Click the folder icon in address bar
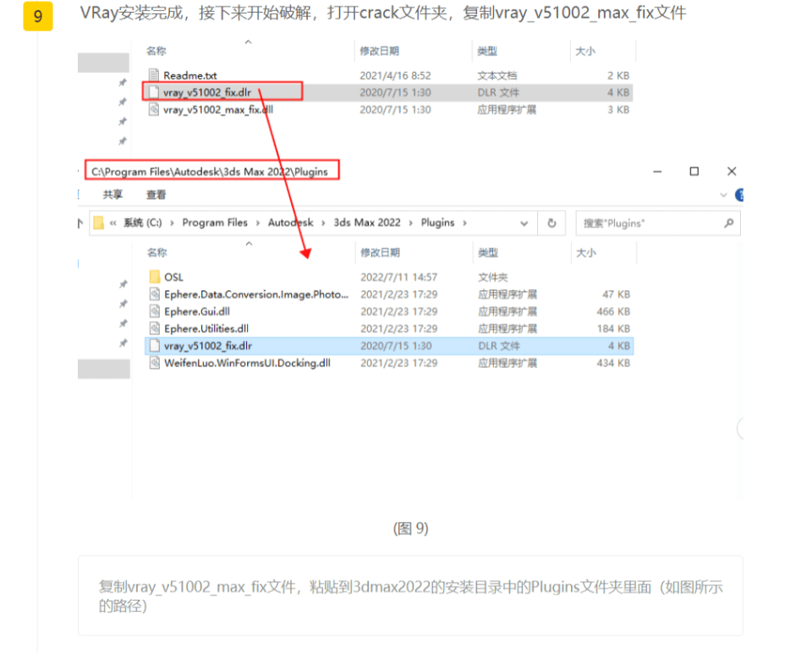Viewport: 812px width, 653px height. (x=99, y=223)
